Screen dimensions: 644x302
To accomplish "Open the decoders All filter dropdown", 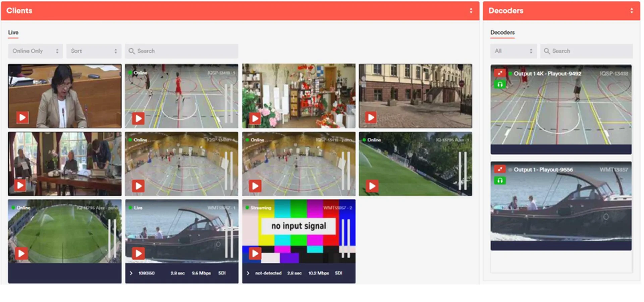I will tap(513, 51).
